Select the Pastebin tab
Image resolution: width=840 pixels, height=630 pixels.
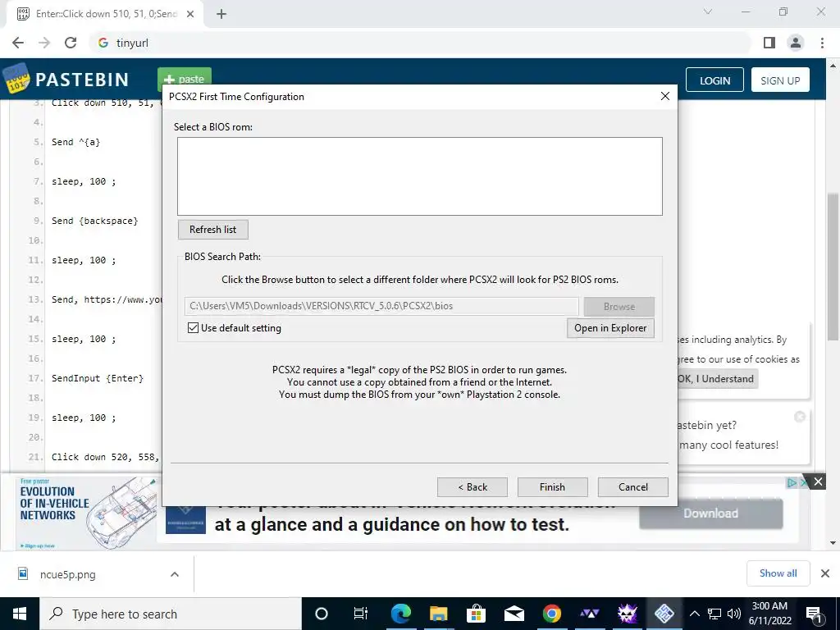click(105, 15)
